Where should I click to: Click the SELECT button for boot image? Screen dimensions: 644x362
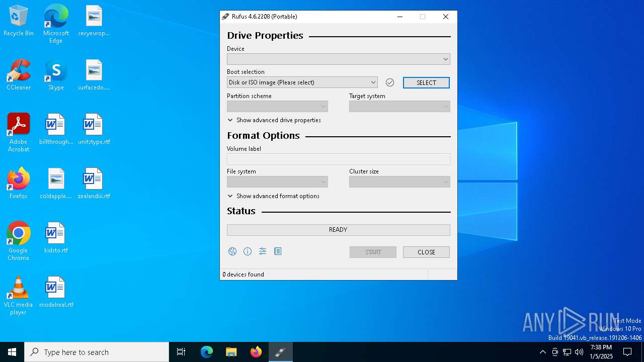426,82
